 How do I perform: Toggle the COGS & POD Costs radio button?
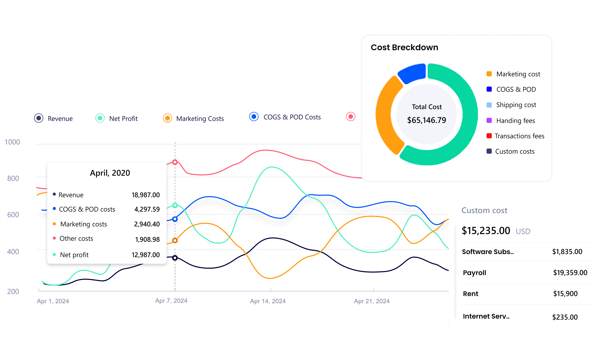point(254,116)
